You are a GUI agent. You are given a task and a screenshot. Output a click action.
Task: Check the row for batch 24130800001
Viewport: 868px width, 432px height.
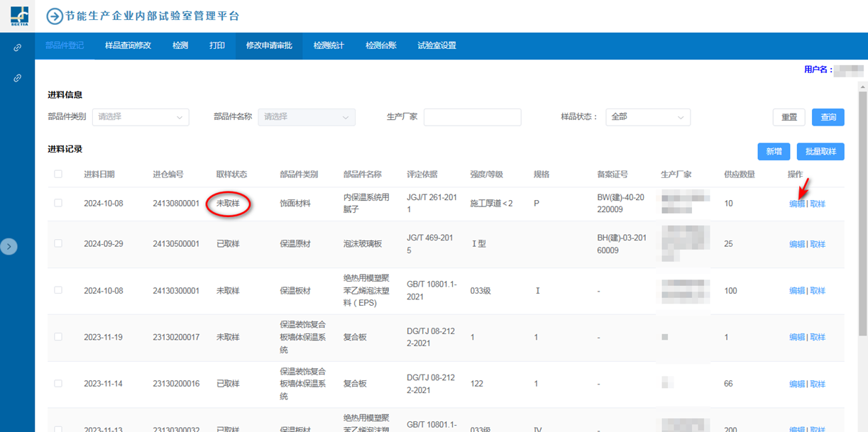(x=58, y=204)
